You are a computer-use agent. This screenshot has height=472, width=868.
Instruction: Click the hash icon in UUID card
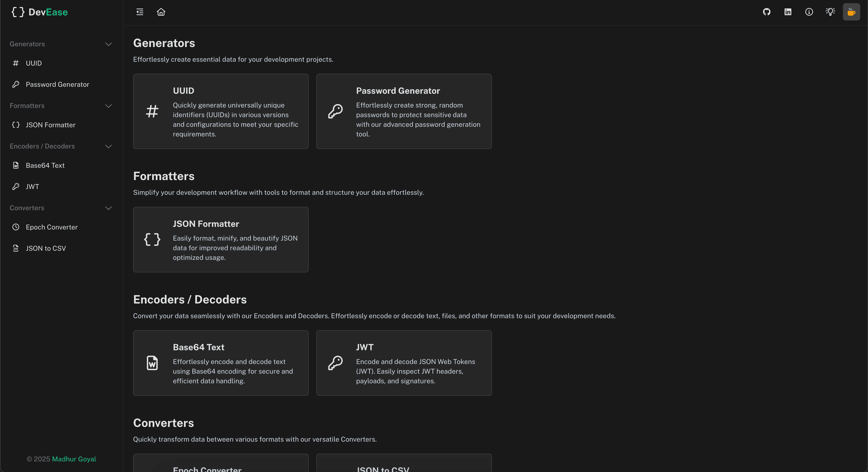click(x=152, y=111)
